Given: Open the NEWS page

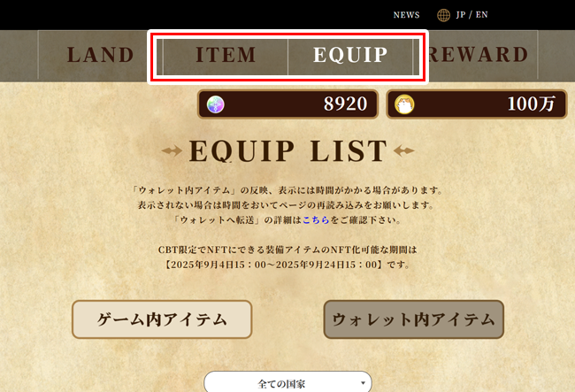Looking at the screenshot, I should click(406, 15).
